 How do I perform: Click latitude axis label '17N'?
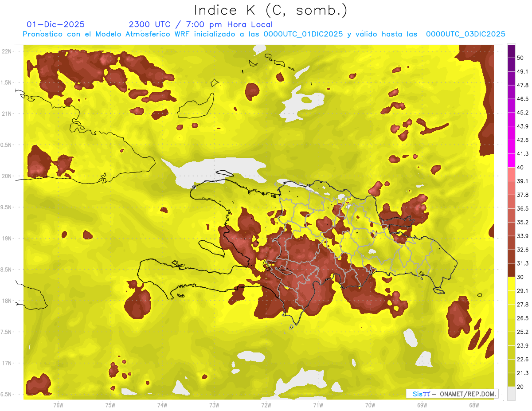point(8,363)
